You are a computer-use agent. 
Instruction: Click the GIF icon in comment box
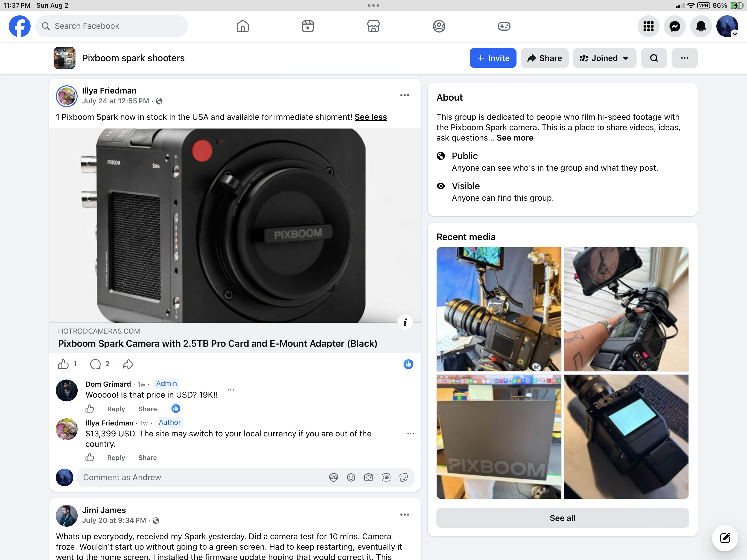tap(386, 477)
